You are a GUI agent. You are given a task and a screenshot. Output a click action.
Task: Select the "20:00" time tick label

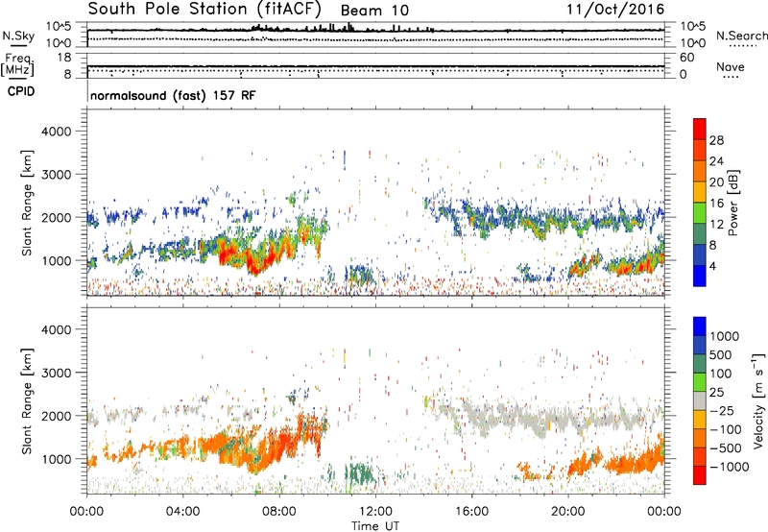[567, 512]
